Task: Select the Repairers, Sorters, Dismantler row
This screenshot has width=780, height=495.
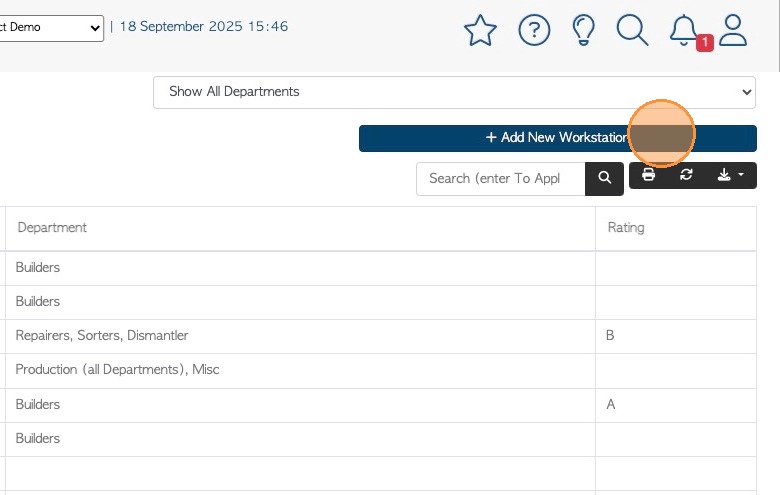Action: tap(102, 336)
